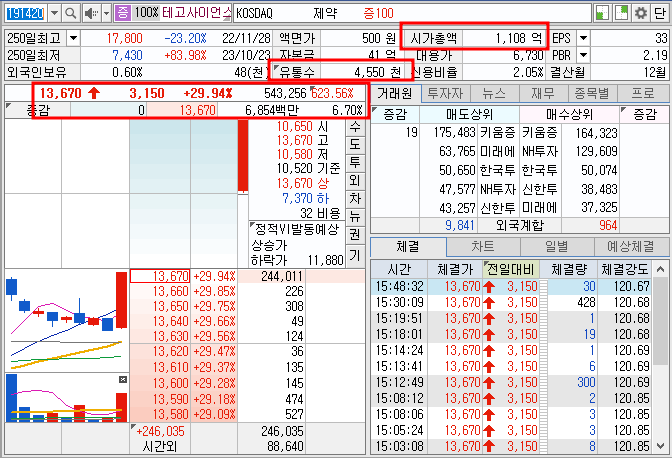Viewport: 672px width, 458px height.
Task: Click the trade list scrollbar thumb
Action: (x=660, y=321)
